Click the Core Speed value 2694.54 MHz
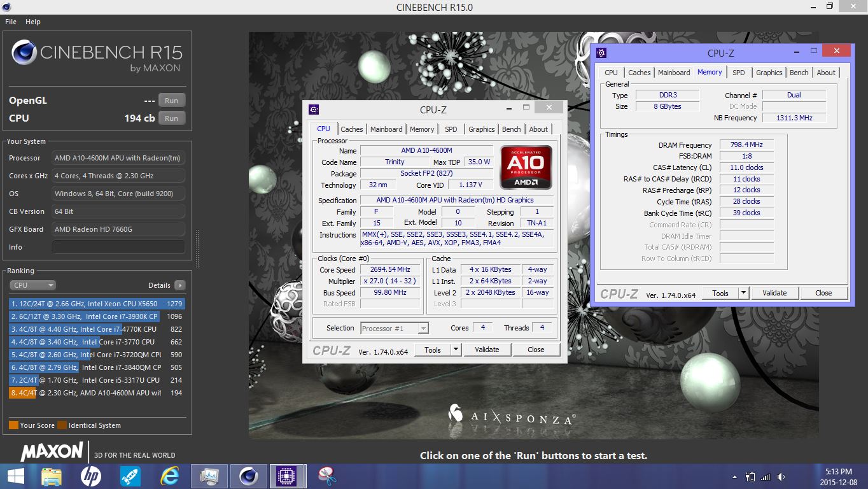This screenshot has height=489, width=868. click(391, 269)
